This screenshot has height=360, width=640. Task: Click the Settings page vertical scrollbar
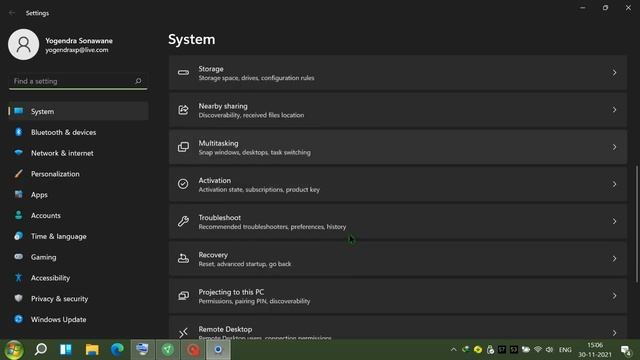pyautogui.click(x=637, y=224)
